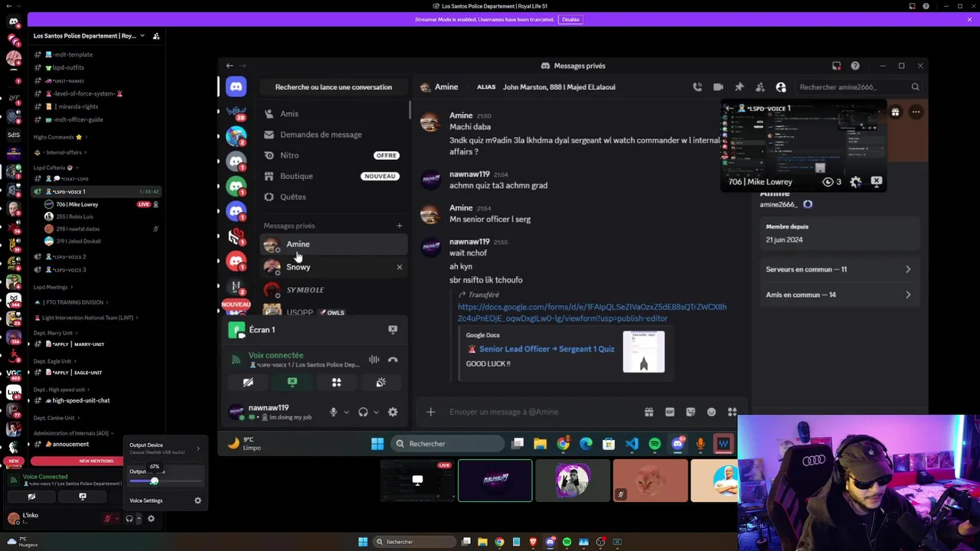The width and height of the screenshot is (980, 551).
Task: Open the gift icon in message bar
Action: click(x=648, y=412)
